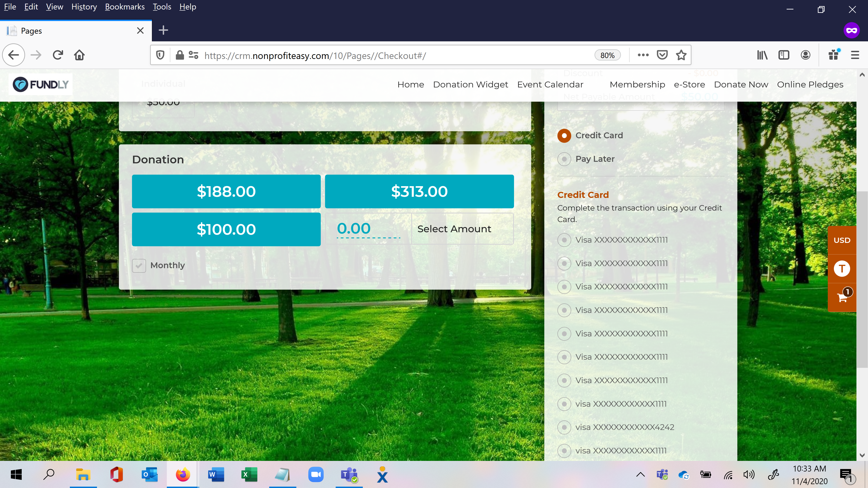
Task: Open the Tools menu
Action: coord(162,7)
